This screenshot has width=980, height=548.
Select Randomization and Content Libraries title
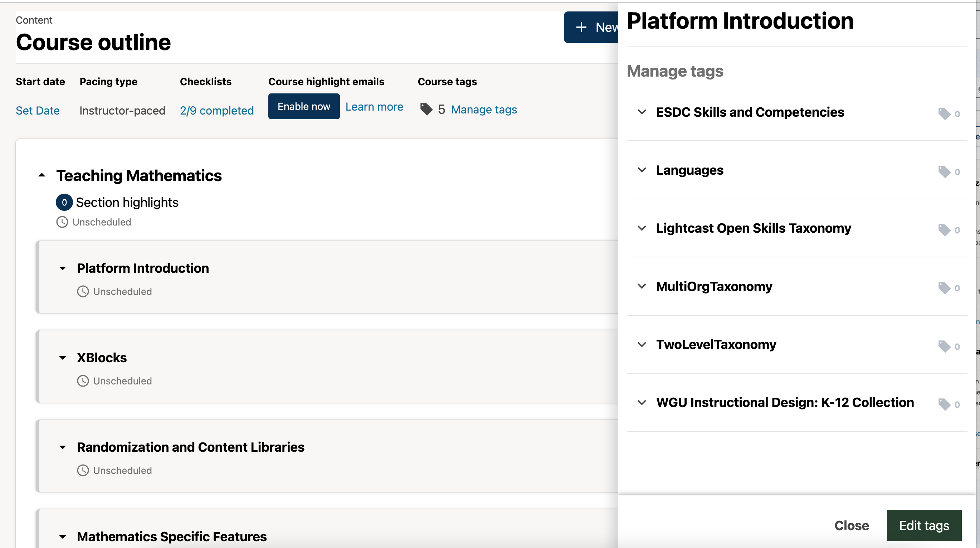click(191, 447)
